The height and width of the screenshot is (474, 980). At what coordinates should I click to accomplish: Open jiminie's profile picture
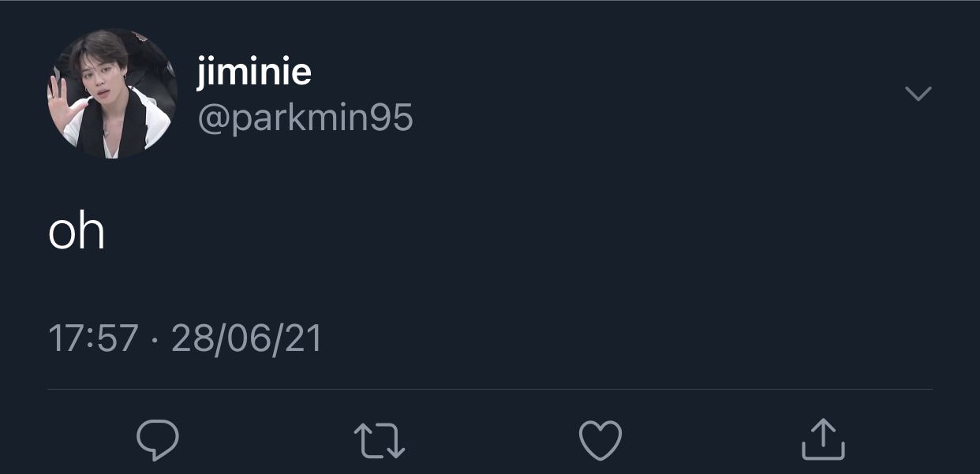pos(112,94)
